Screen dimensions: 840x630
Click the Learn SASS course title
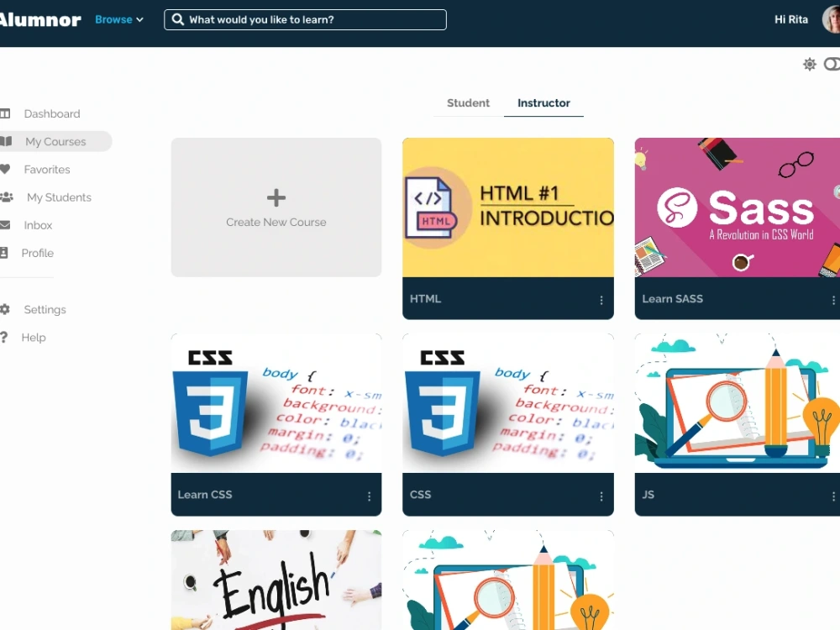[x=672, y=299]
